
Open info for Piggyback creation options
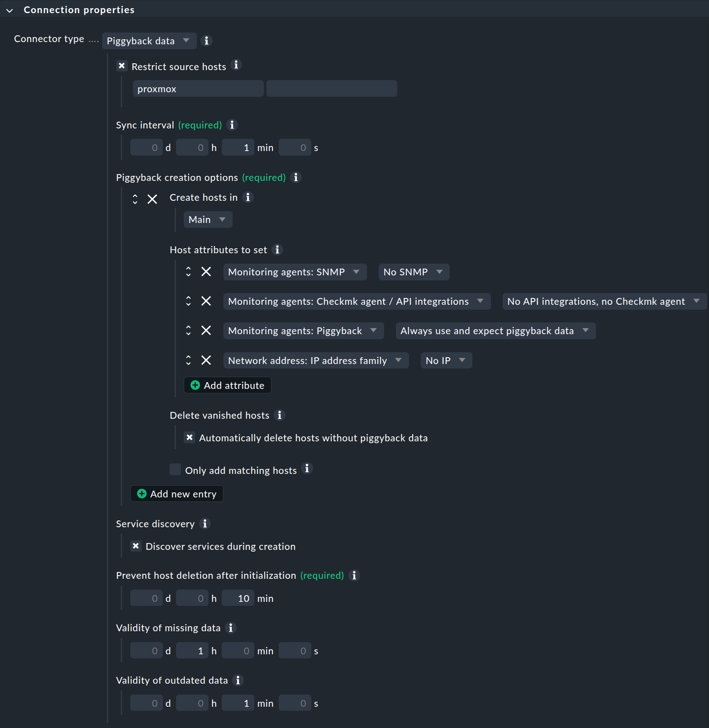click(296, 177)
